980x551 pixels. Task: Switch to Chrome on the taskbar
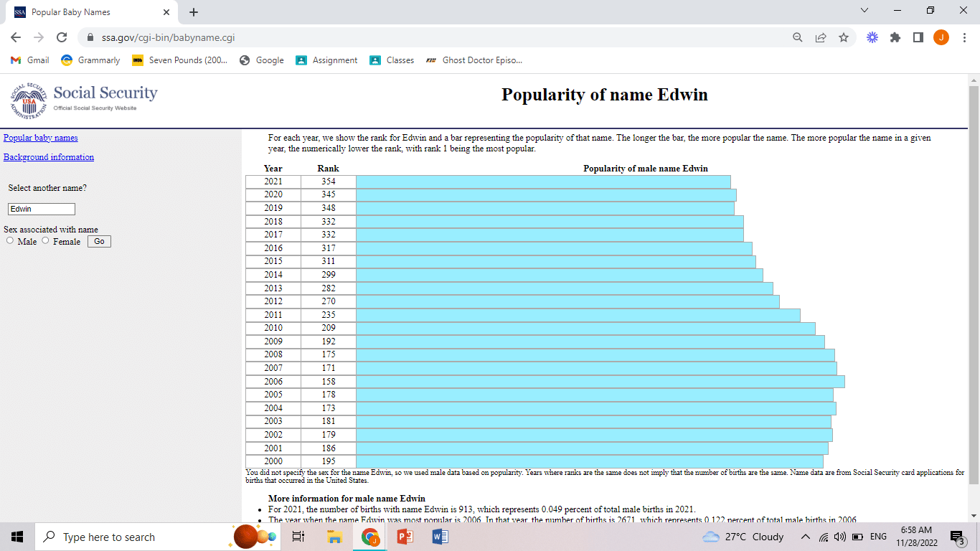click(370, 537)
